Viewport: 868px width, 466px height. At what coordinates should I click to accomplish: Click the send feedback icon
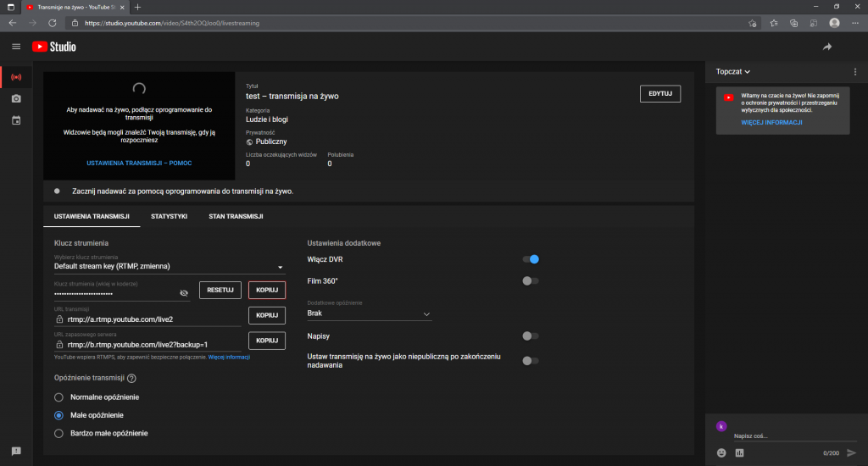click(16, 451)
